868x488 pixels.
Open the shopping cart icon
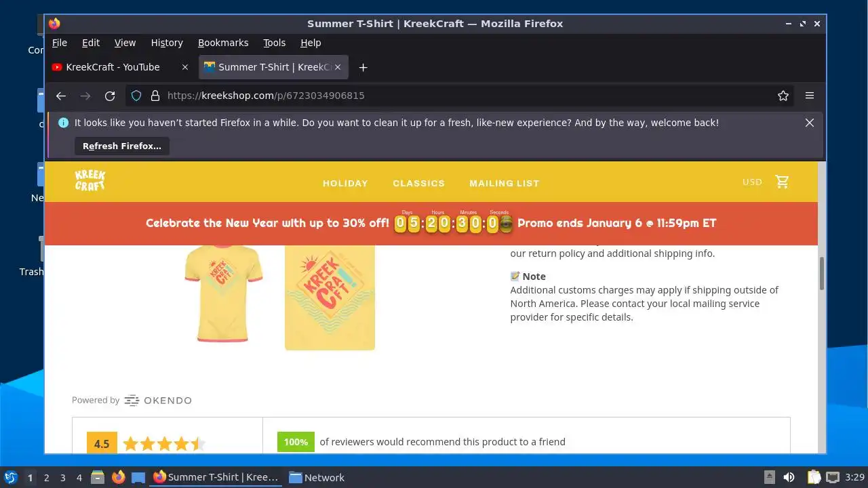[783, 182]
